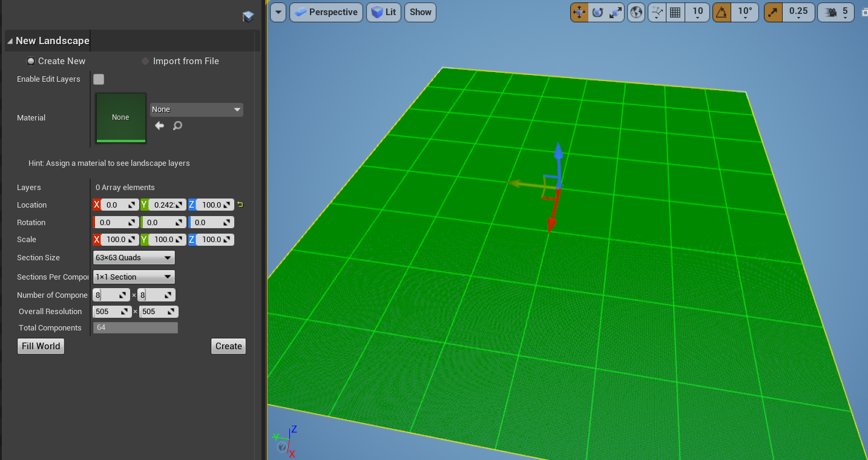Click the Overall Resolution label
Screen dimensions: 868x460
(50, 312)
